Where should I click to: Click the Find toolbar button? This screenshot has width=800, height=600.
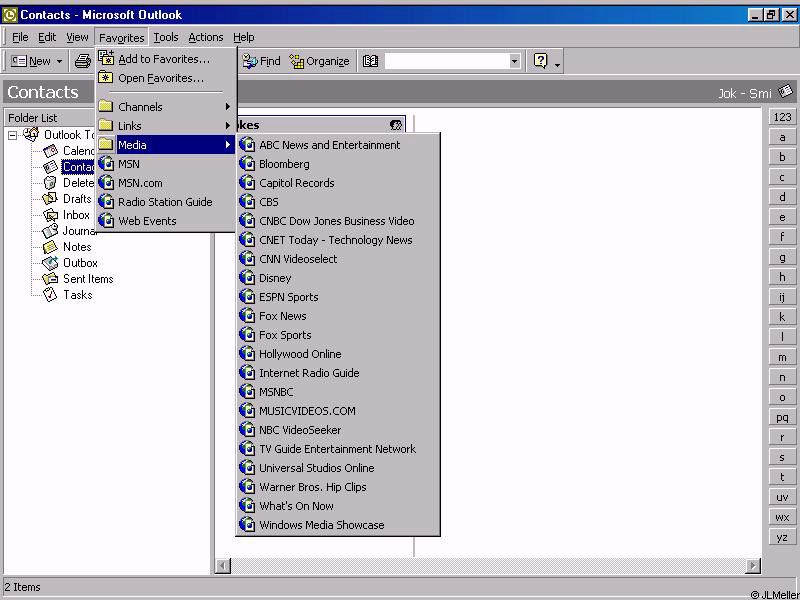tap(261, 61)
